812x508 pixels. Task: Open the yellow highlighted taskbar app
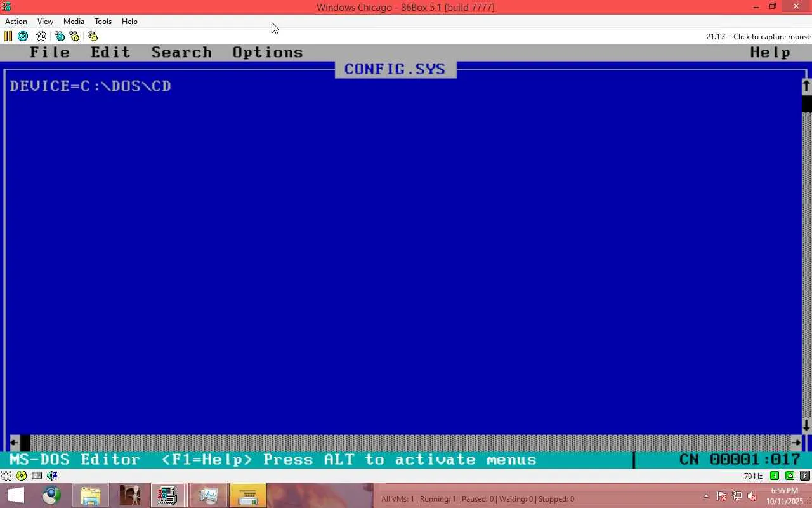pos(247,495)
